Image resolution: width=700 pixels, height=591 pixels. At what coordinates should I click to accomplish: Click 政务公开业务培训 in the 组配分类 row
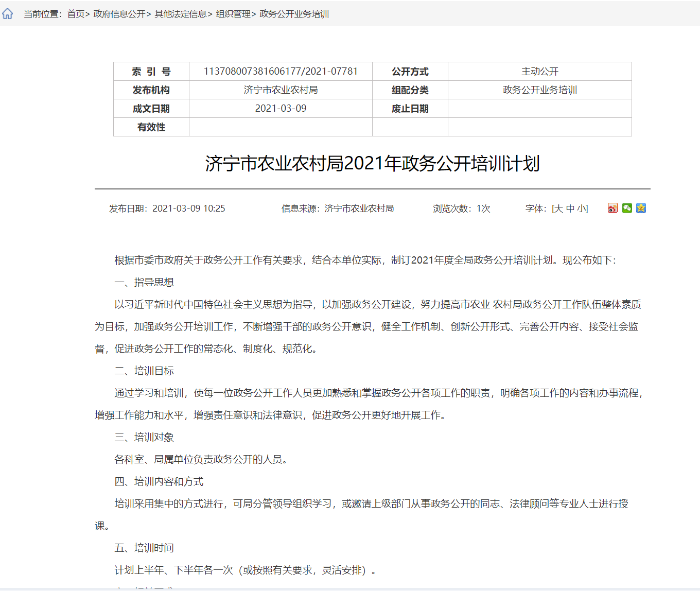(x=539, y=90)
